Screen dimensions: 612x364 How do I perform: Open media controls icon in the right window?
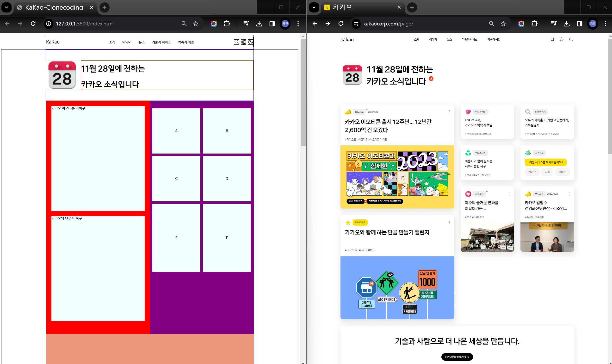coord(554,24)
